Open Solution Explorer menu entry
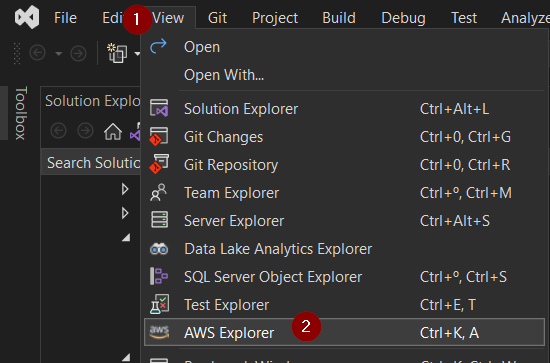550x363 pixels. tap(344, 109)
